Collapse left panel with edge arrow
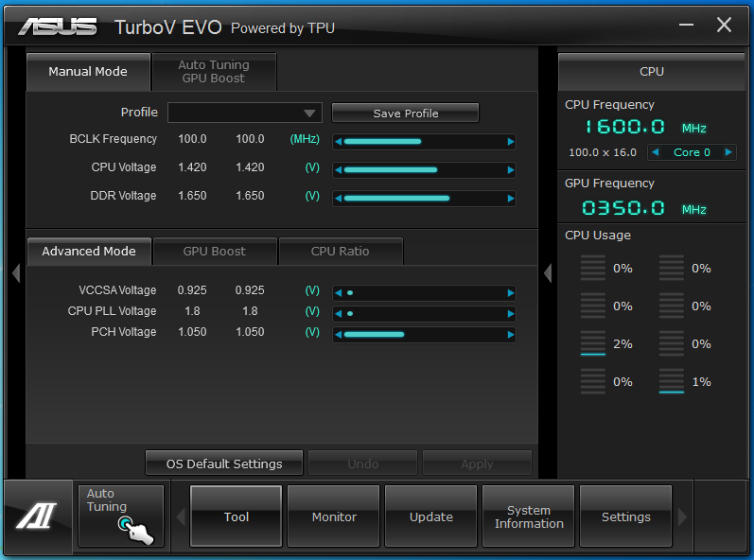The width and height of the screenshot is (754, 560). [16, 273]
